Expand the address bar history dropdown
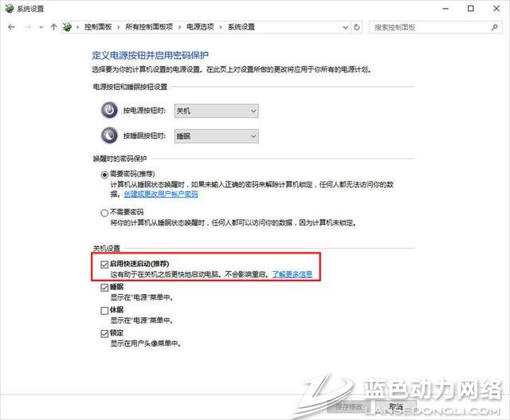The width and height of the screenshot is (510, 420). point(343,26)
